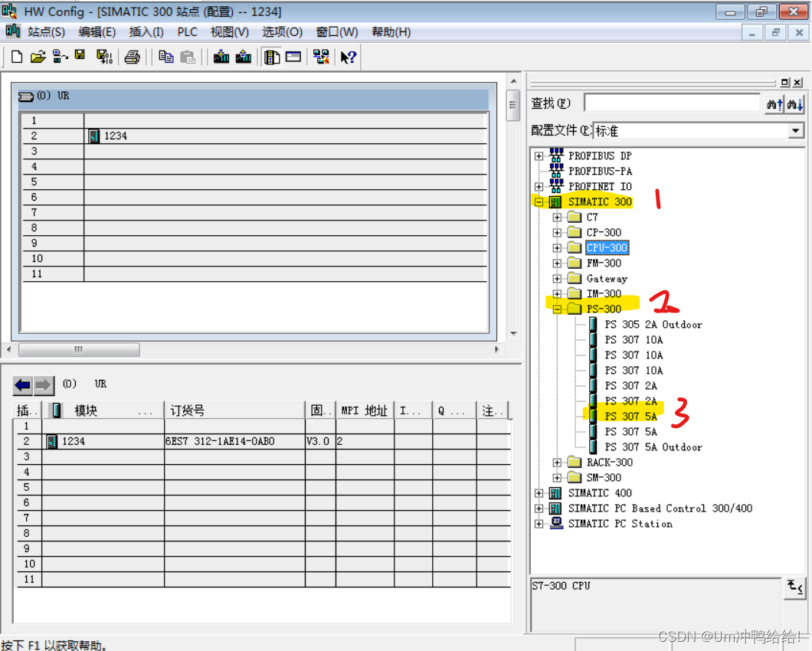812x651 pixels.
Task: Collapse the SIMATIC 300 tree node
Action: pyautogui.click(x=539, y=202)
